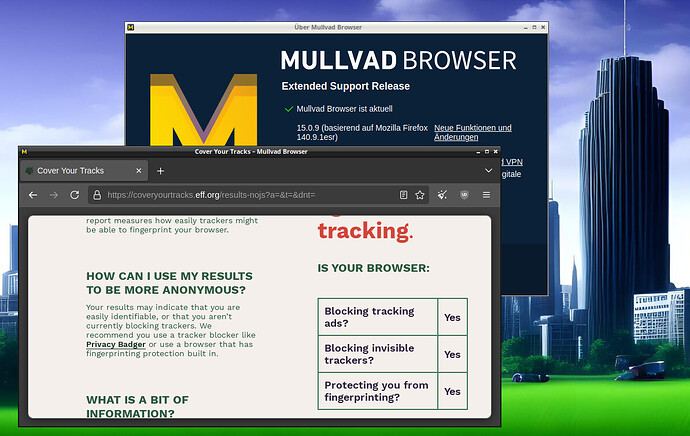This screenshot has width=690, height=436.
Task: Open site security lock info
Action: [x=97, y=195]
